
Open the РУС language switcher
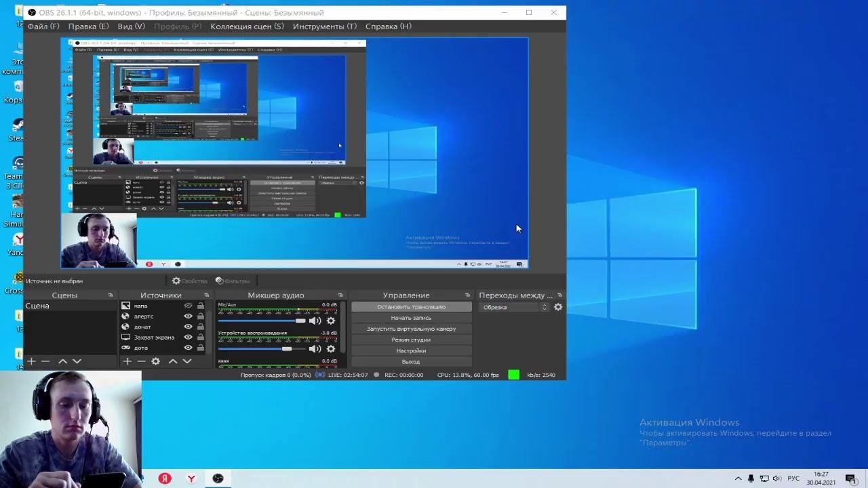793,479
